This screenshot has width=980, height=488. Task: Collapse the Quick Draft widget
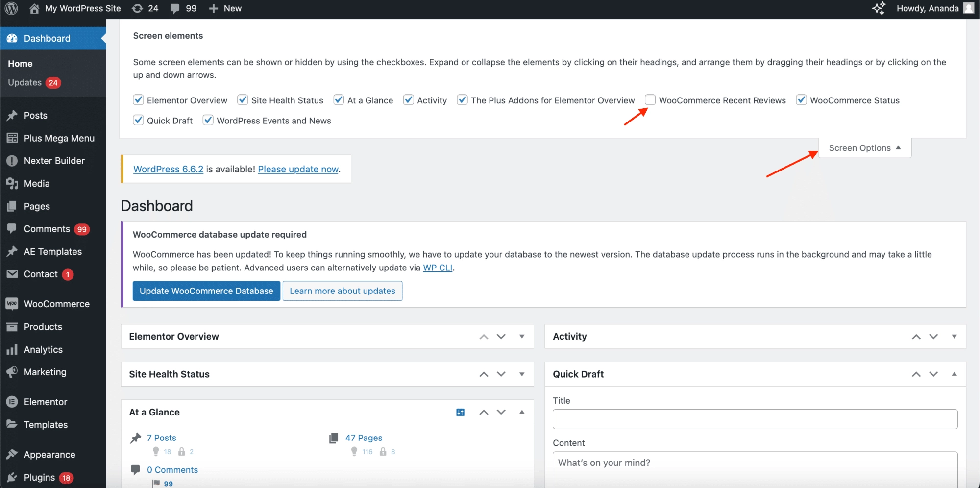pos(954,374)
